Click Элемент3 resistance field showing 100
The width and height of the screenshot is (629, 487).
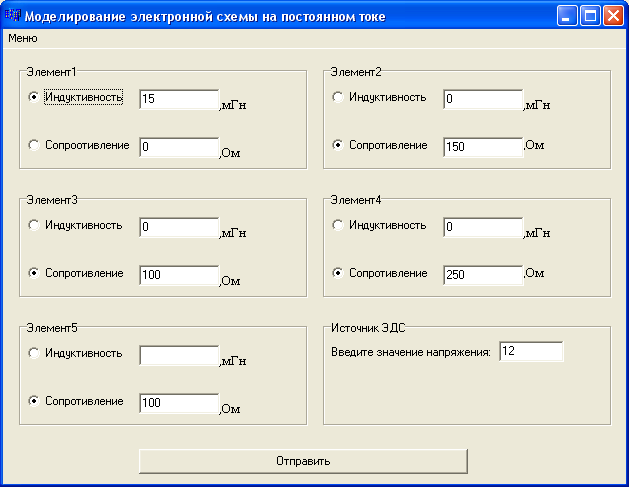(x=179, y=275)
